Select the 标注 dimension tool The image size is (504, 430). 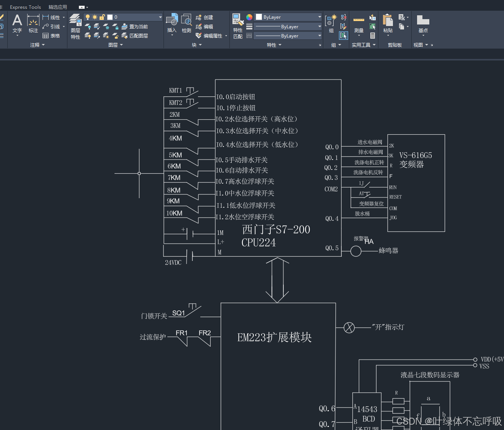pos(33,24)
